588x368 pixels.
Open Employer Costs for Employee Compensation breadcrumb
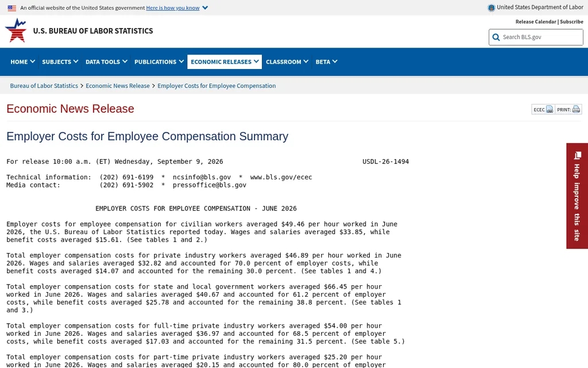tap(216, 86)
